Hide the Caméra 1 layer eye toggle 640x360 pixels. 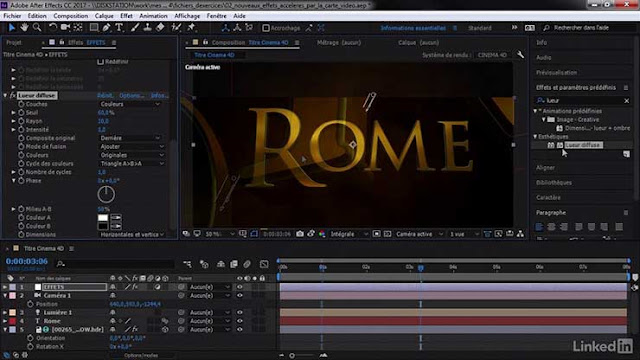[x=240, y=296]
